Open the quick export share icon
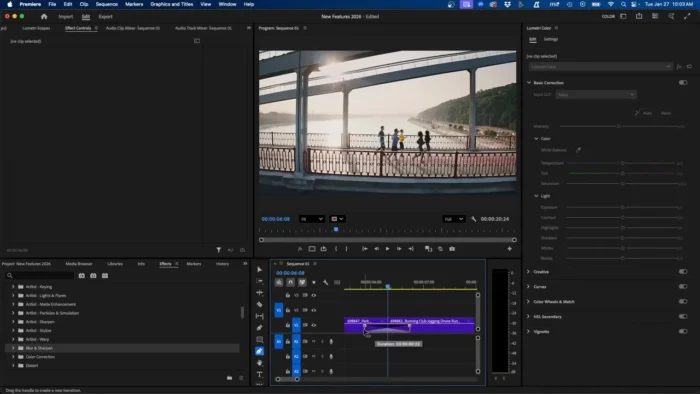700x394 pixels. click(639, 17)
